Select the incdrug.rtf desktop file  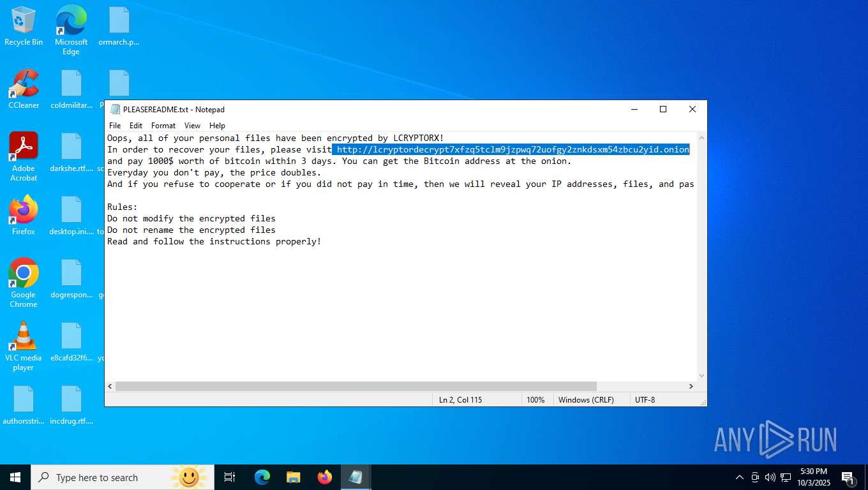coord(71,405)
